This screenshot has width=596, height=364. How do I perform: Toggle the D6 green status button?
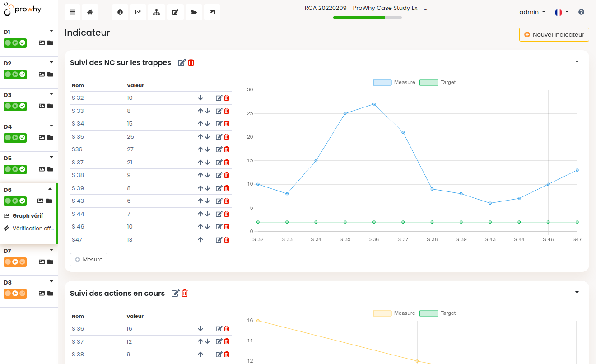[15, 201]
